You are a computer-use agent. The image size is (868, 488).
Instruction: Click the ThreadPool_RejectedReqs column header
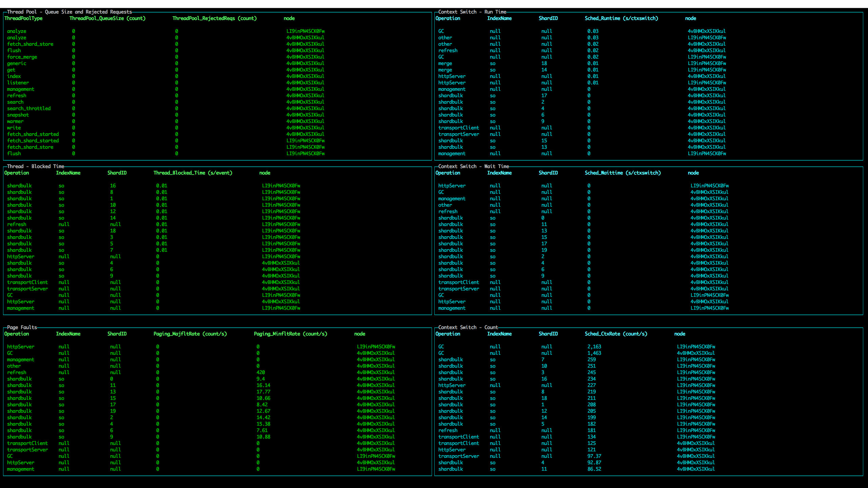214,18
